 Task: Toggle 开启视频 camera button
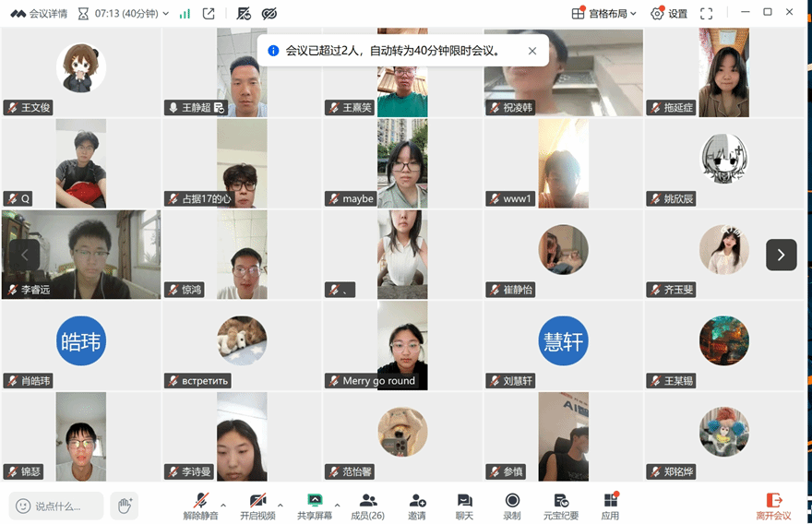pyautogui.click(x=257, y=506)
